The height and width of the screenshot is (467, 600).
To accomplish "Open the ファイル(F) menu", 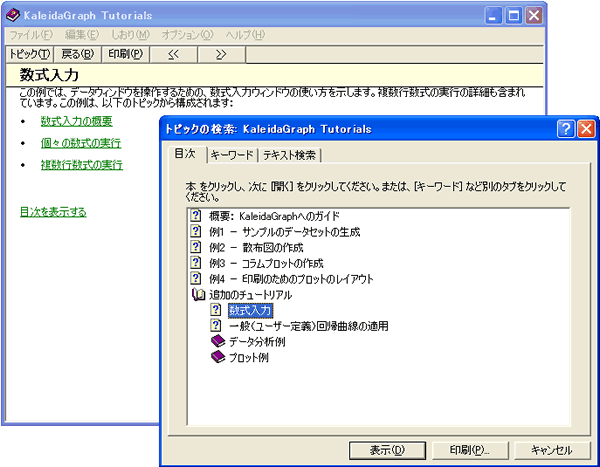I will (31, 35).
